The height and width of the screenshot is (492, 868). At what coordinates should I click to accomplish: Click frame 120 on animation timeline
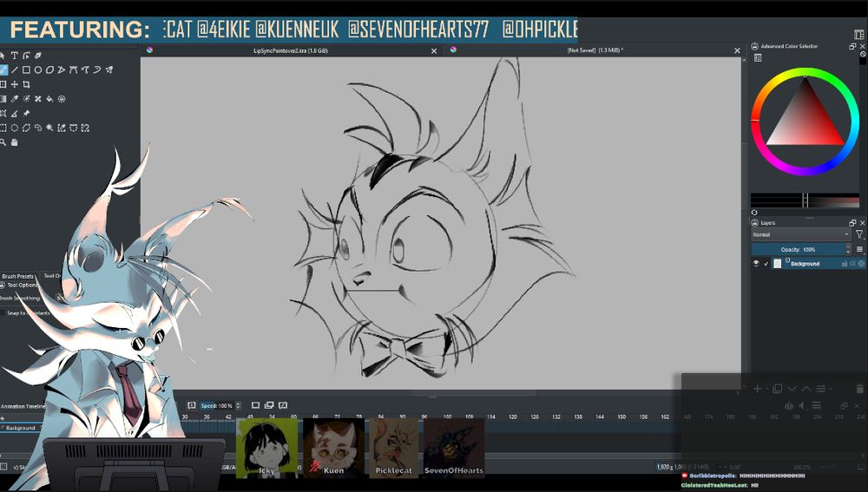point(513,417)
